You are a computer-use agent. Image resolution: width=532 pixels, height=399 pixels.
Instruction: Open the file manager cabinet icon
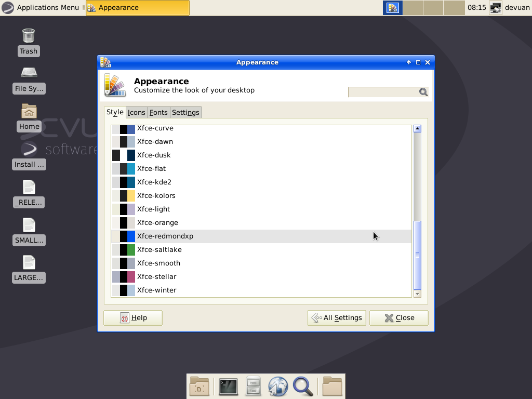(253, 386)
